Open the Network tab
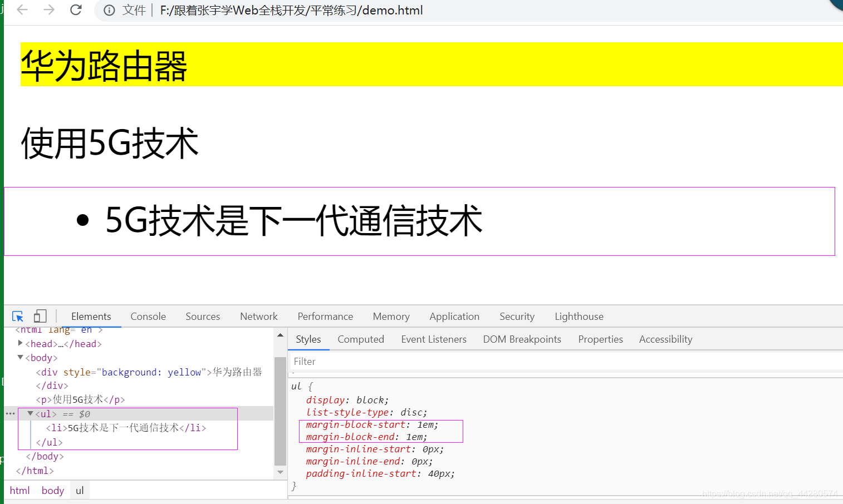This screenshot has width=843, height=504. click(259, 316)
